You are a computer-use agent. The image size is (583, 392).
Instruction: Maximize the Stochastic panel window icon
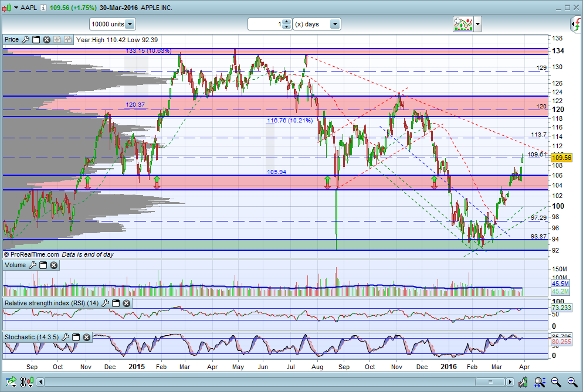tap(76, 337)
